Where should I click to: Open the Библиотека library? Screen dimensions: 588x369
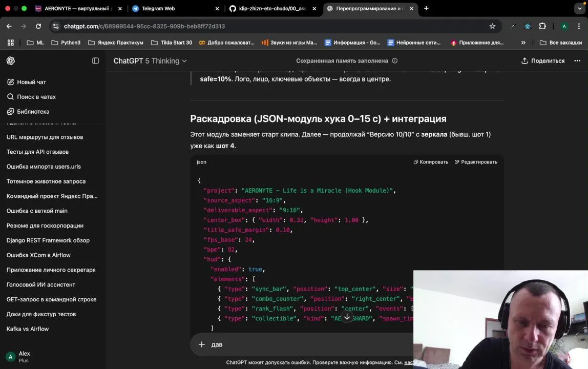coord(28,112)
